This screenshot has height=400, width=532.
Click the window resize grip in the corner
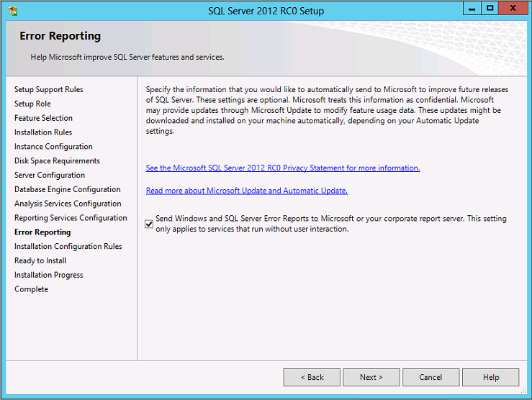(x=523, y=391)
